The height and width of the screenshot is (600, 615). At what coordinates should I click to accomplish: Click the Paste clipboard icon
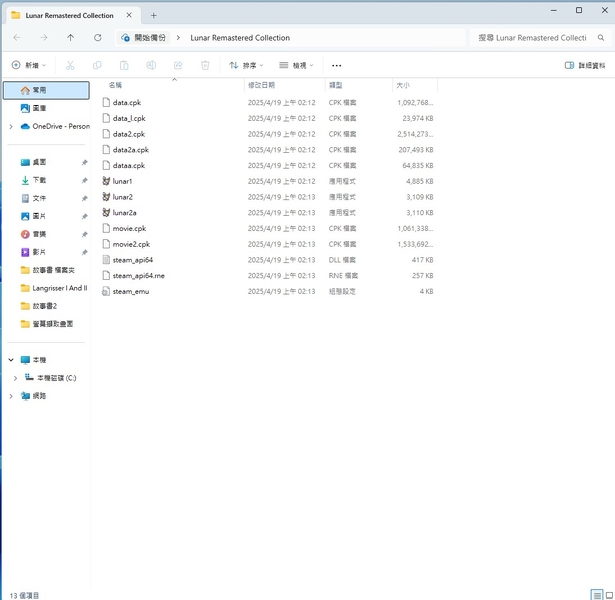point(124,65)
